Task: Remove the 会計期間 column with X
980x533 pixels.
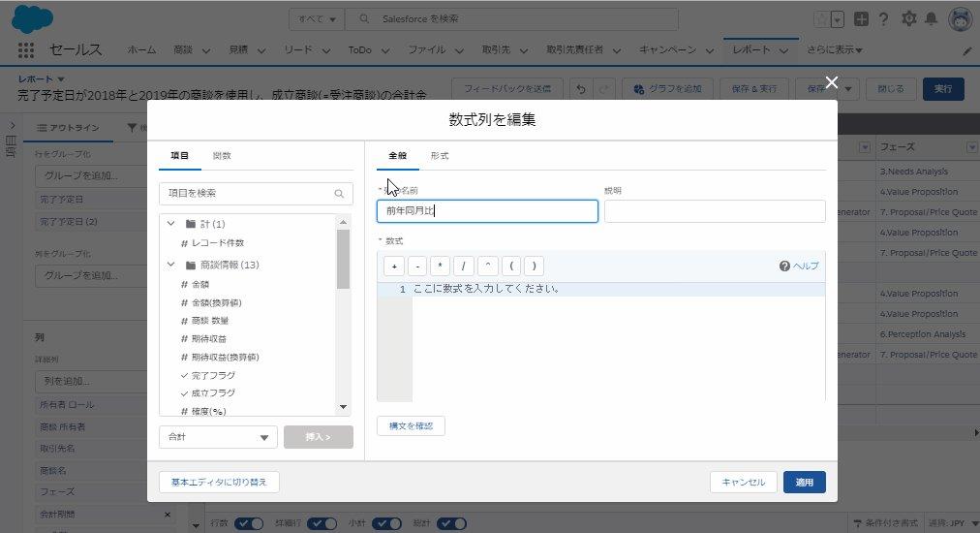Action: pos(167,515)
